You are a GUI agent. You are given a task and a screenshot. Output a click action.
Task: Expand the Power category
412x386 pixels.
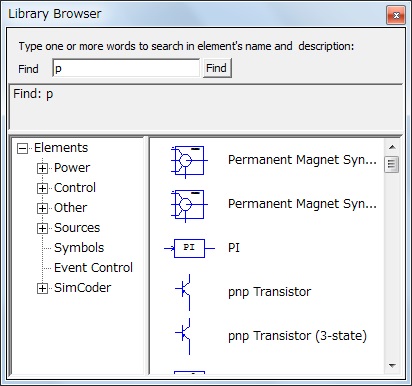(42, 168)
